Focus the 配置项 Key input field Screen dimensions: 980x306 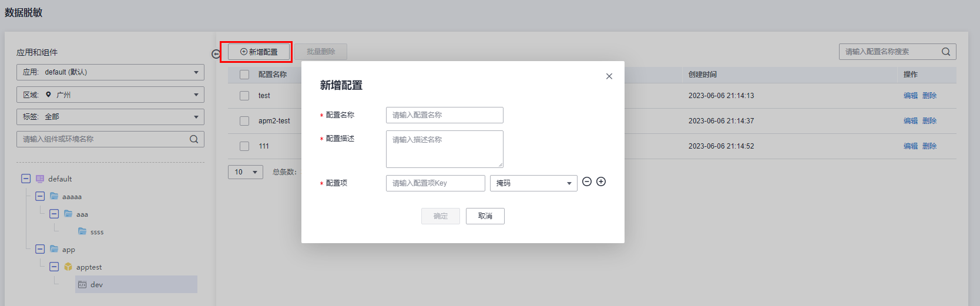435,183
